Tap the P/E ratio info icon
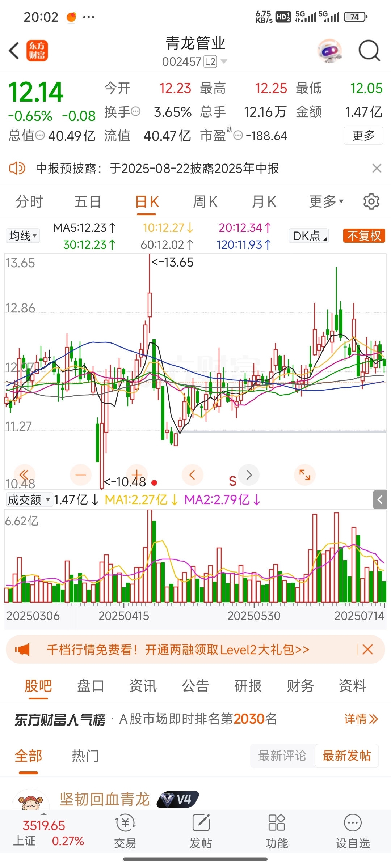 click(238, 136)
